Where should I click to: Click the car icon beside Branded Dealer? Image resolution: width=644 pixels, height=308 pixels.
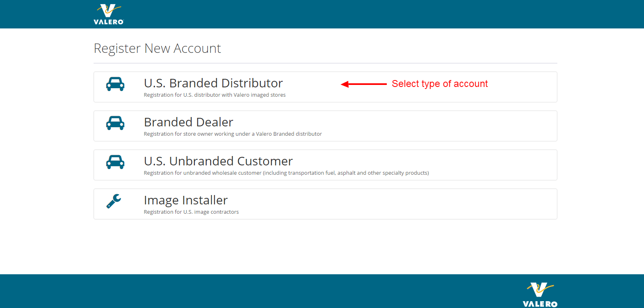[x=115, y=123]
